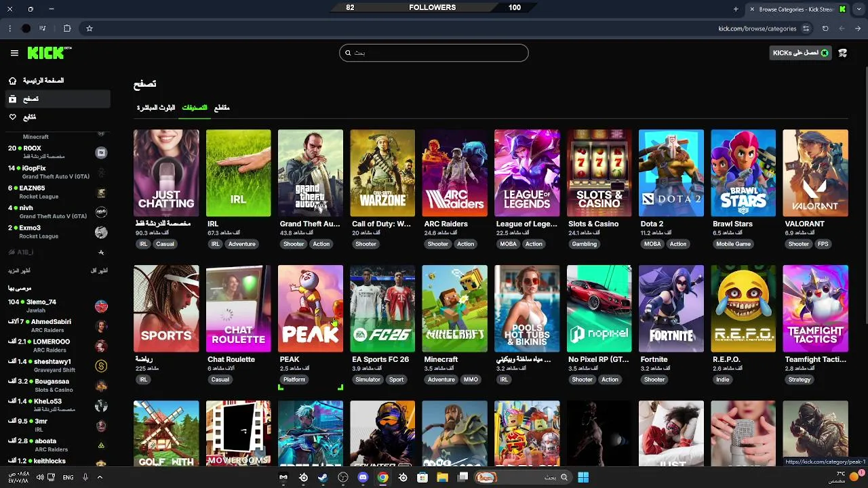Click the Chrome media control icon
Screen dimensions: 868x488
[42, 28]
